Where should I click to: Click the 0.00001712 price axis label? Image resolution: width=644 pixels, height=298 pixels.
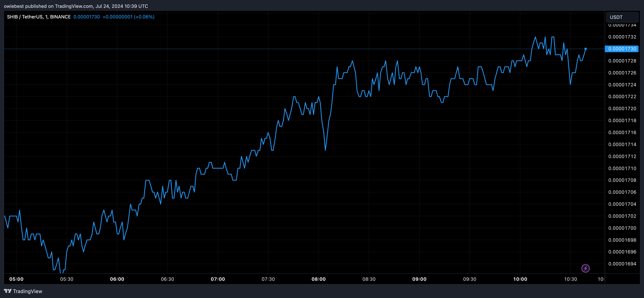(622, 156)
